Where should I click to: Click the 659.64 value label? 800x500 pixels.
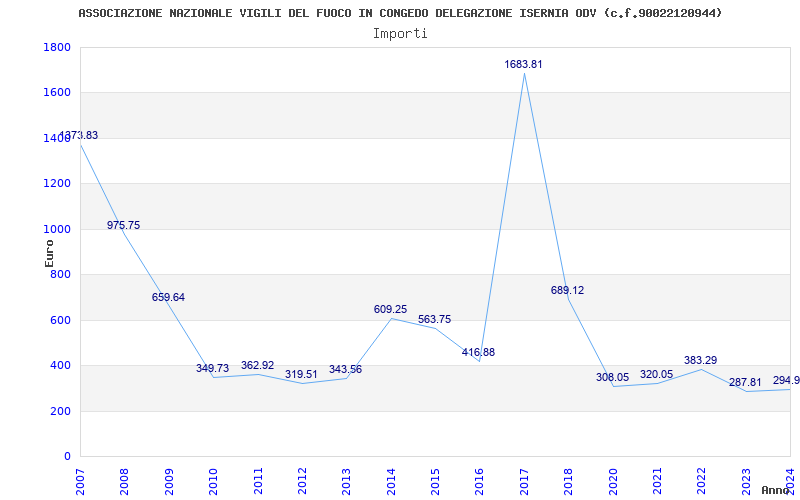(x=168, y=297)
